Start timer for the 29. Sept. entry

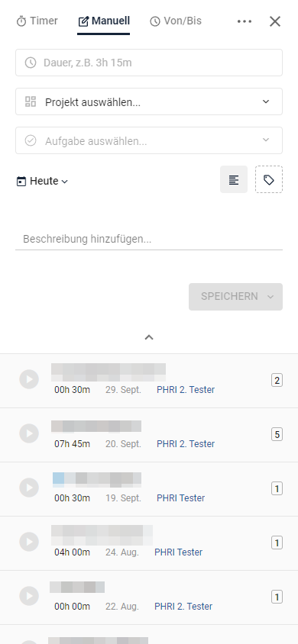coord(29,379)
